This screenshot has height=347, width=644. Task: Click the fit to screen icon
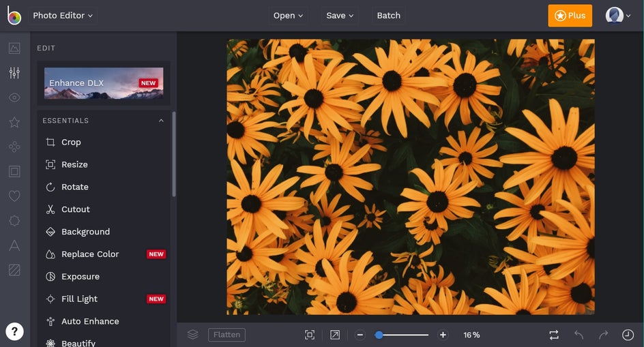pyautogui.click(x=310, y=335)
